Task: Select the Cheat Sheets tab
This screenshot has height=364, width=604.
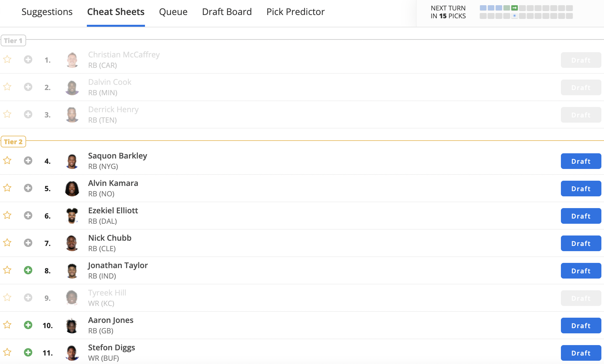Action: pyautogui.click(x=116, y=12)
